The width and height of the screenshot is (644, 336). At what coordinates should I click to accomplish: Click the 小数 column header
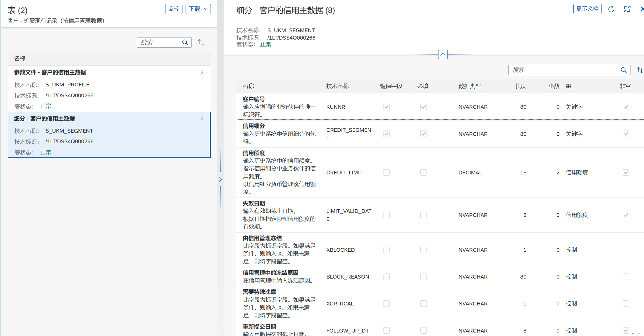[x=554, y=86]
